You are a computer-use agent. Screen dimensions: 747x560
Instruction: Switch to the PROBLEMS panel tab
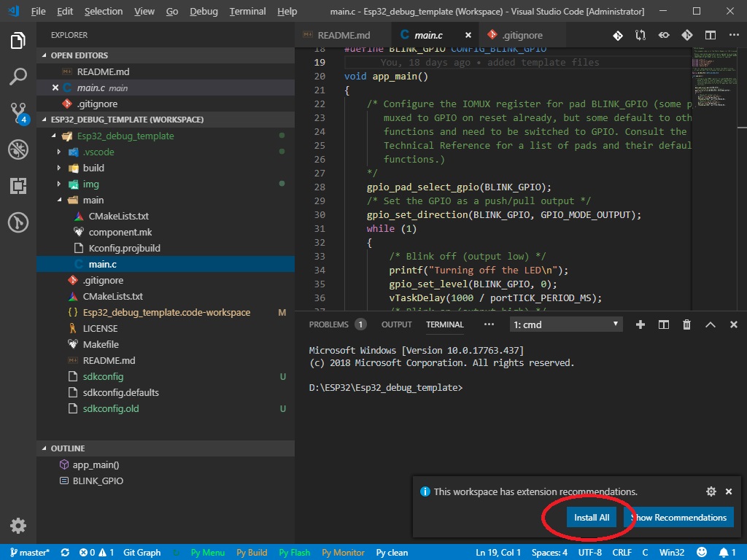337,324
